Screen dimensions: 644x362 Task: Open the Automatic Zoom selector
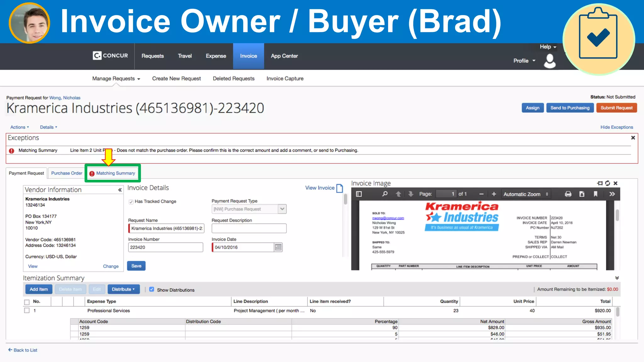(x=526, y=194)
